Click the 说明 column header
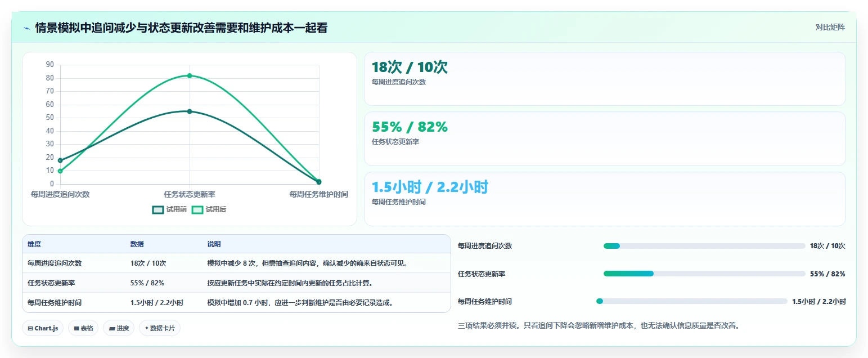 click(x=214, y=244)
